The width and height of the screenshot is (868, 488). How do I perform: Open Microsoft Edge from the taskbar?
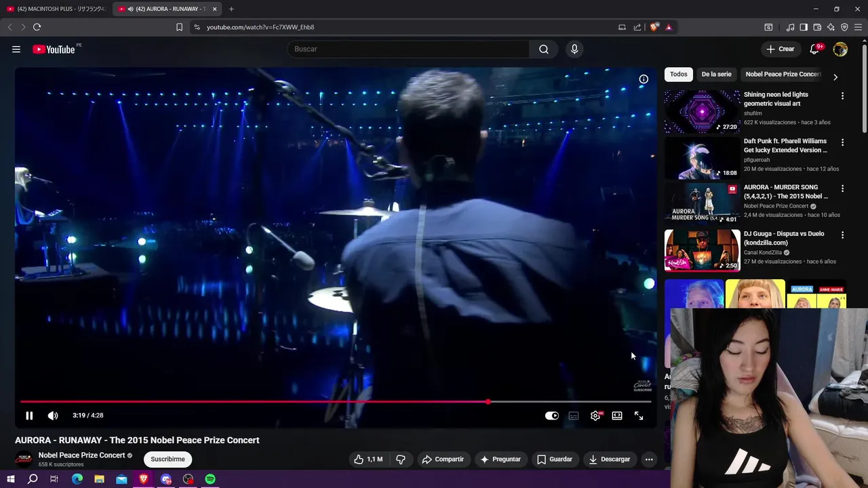77,479
